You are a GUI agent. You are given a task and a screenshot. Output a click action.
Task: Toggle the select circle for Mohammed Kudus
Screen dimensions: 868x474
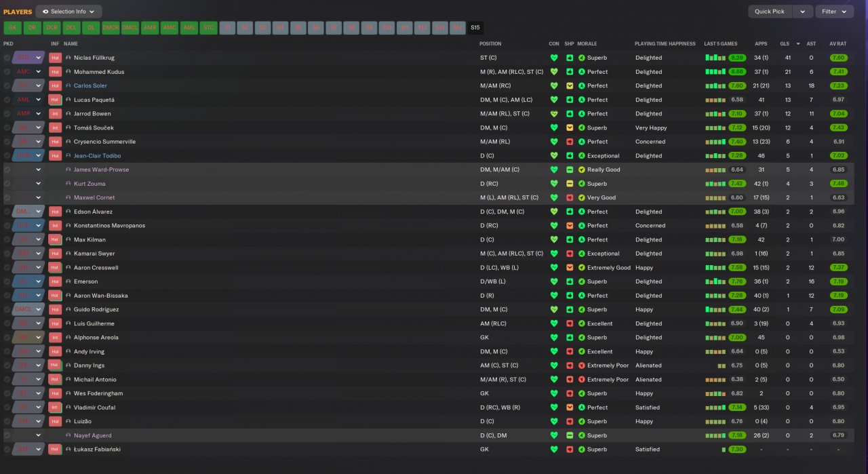7,72
